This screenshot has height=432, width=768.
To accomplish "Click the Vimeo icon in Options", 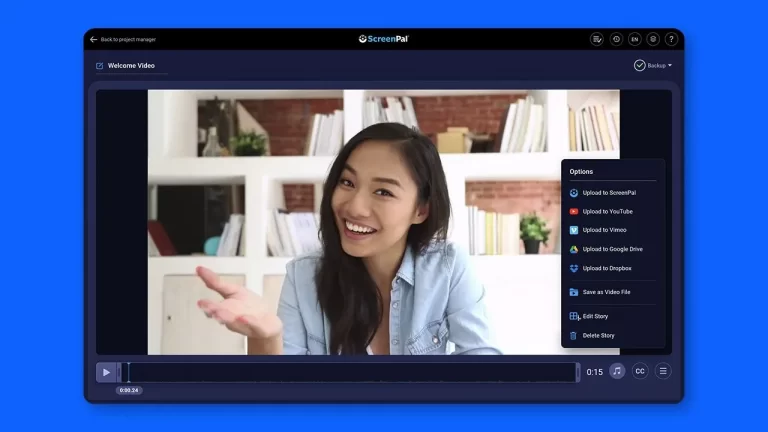I will [574, 230].
